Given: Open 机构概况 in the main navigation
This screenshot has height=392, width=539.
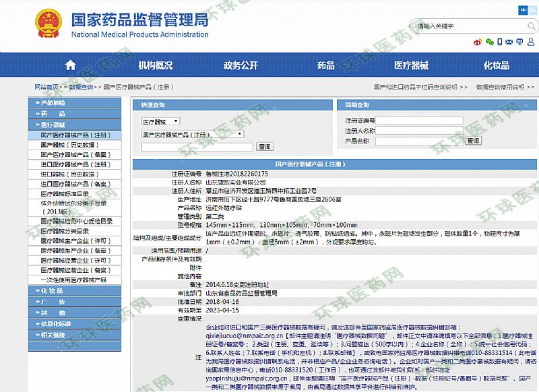Looking at the screenshot, I should (155, 65).
